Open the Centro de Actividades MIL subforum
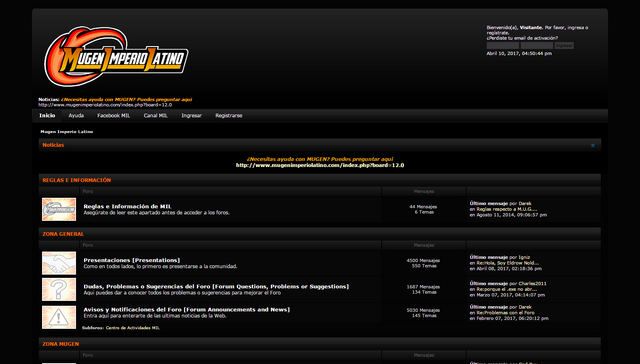The height and width of the screenshot is (364, 640). [x=132, y=328]
